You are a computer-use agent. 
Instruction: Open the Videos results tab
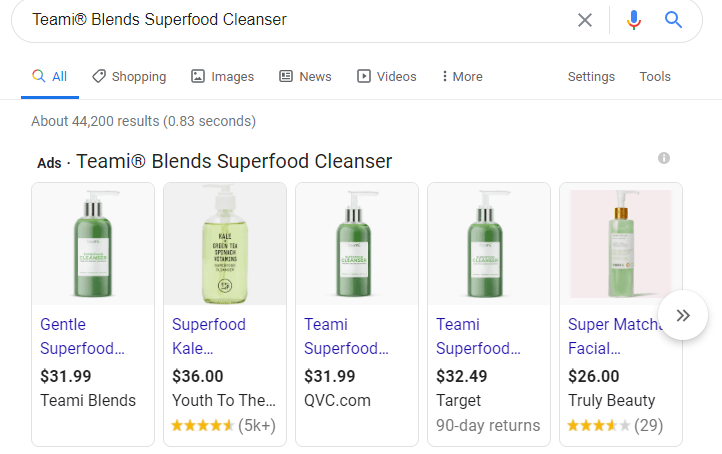(386, 76)
